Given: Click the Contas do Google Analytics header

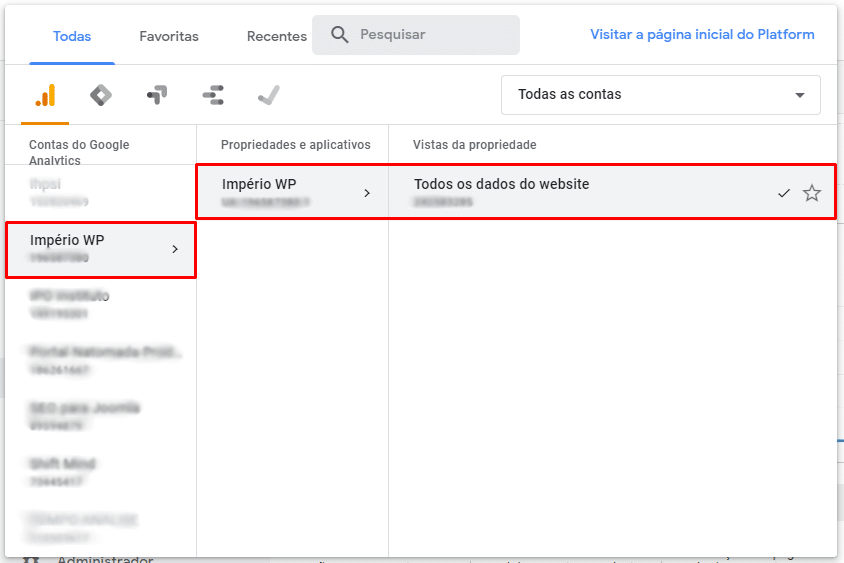Looking at the screenshot, I should coord(79,152).
